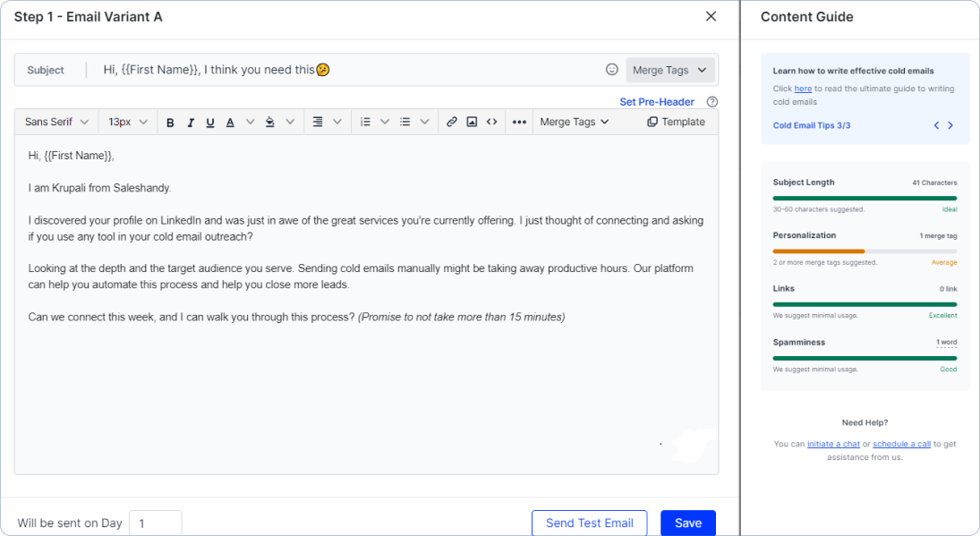Click the Pre-Header help question icon
This screenshot has width=980, height=536.
pos(712,102)
